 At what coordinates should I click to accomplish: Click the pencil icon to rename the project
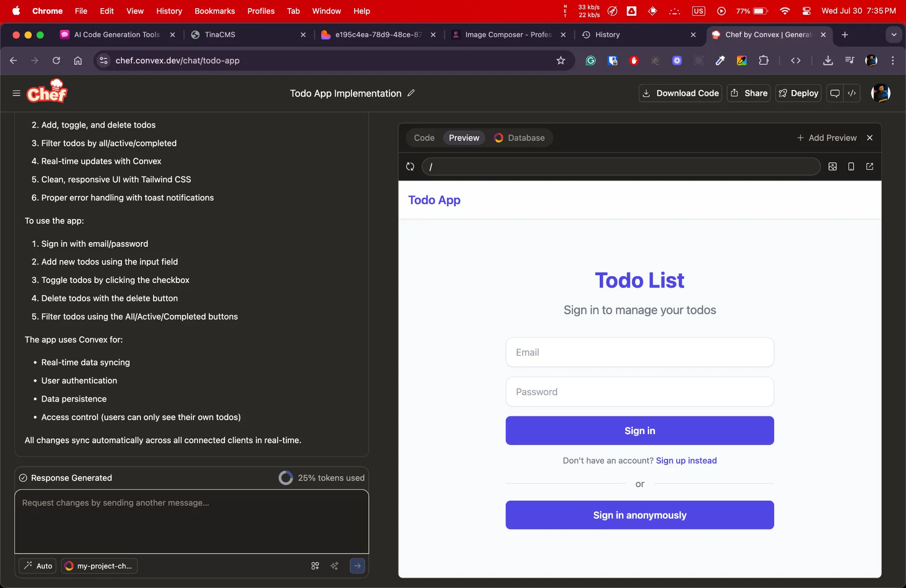[x=411, y=93]
